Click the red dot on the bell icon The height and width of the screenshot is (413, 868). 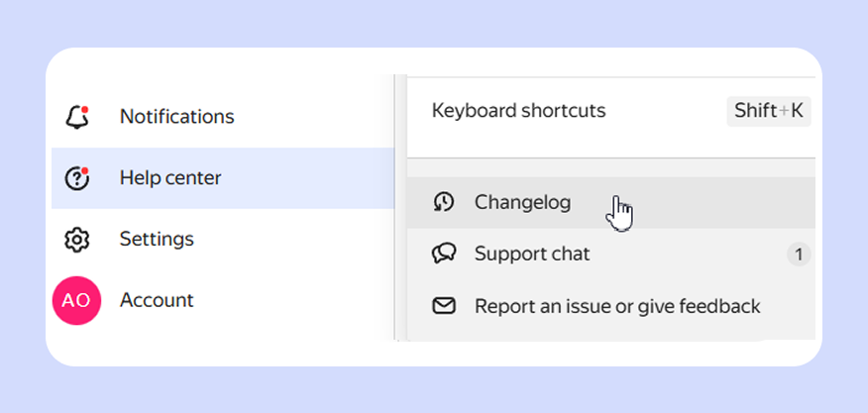coord(85,110)
